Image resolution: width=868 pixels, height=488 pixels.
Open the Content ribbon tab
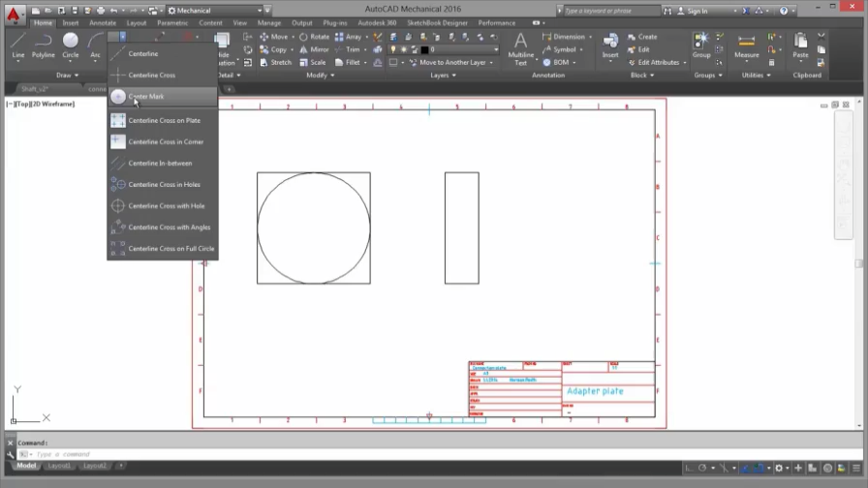pos(210,22)
